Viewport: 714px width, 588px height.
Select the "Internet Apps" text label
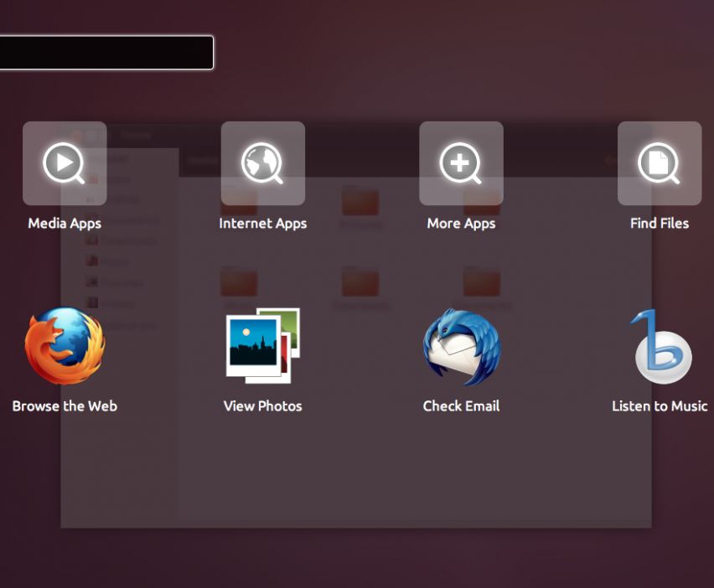262,224
